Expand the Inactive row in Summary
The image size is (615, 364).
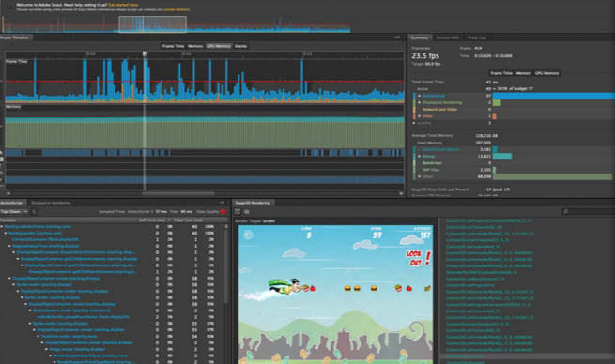click(x=414, y=123)
